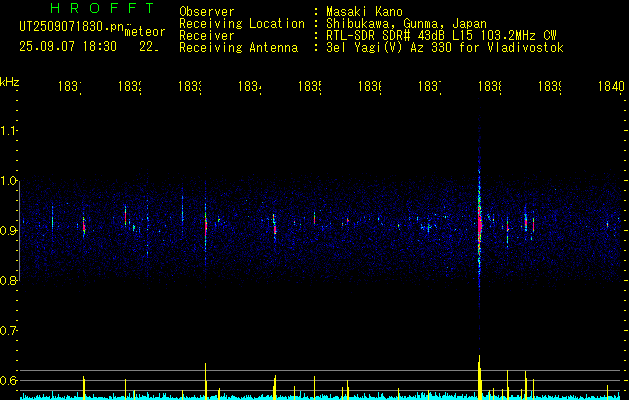Click the "Observer" field label
This screenshot has height=400, width=629.
207,12
